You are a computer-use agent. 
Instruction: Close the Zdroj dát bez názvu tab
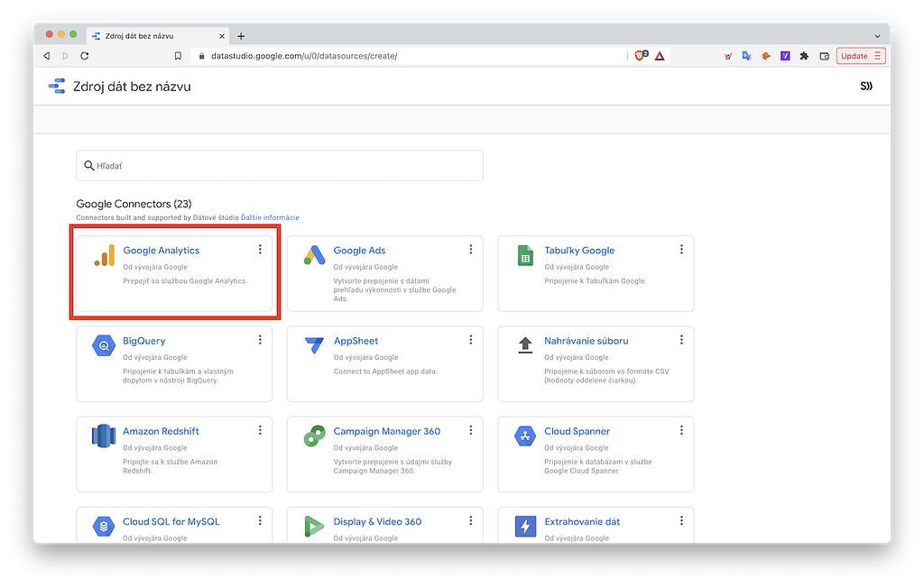pos(222,36)
